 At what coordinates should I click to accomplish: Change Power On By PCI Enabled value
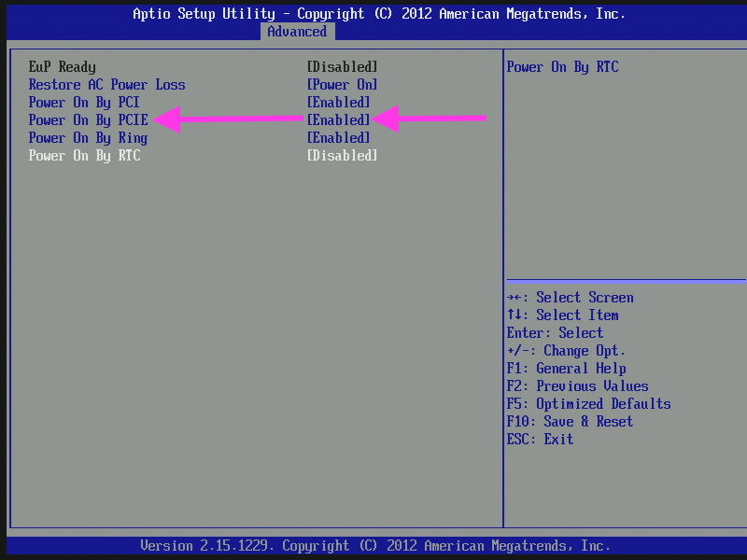(x=338, y=103)
